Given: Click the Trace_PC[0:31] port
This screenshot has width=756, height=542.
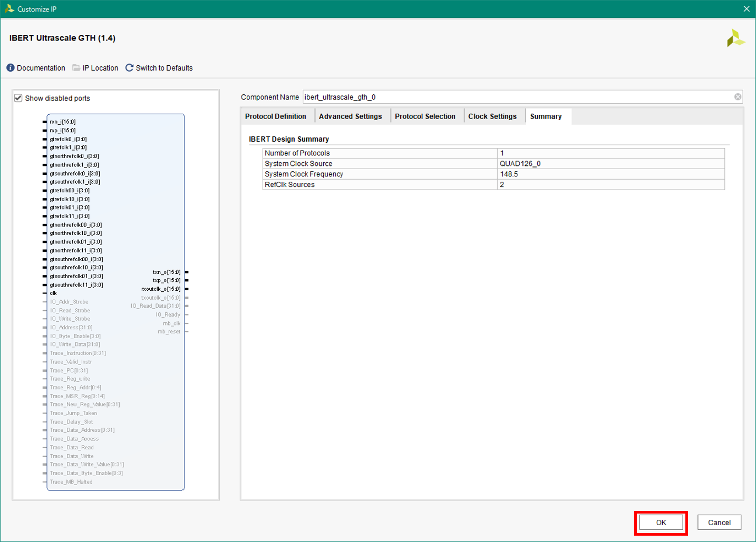Looking at the screenshot, I should coord(69,370).
